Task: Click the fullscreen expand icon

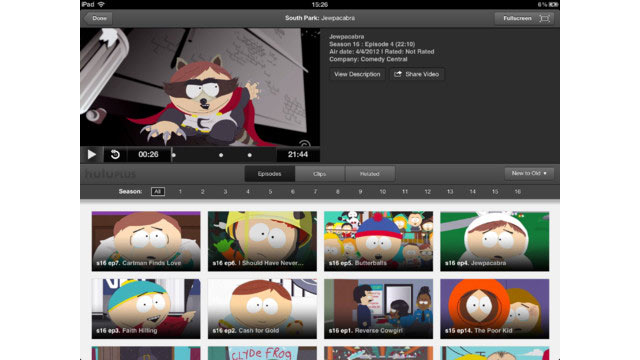Action: pyautogui.click(x=544, y=18)
